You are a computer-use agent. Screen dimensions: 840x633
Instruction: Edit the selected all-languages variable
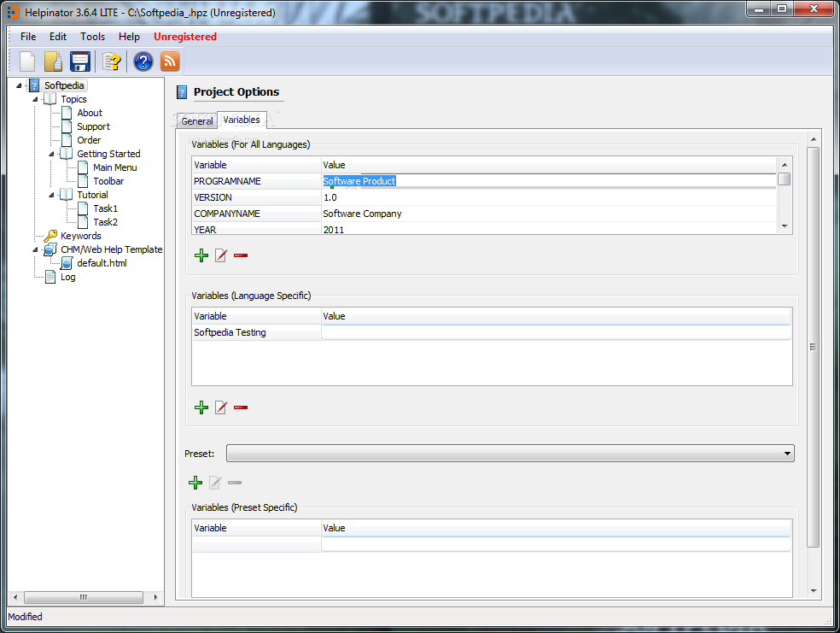(221, 255)
